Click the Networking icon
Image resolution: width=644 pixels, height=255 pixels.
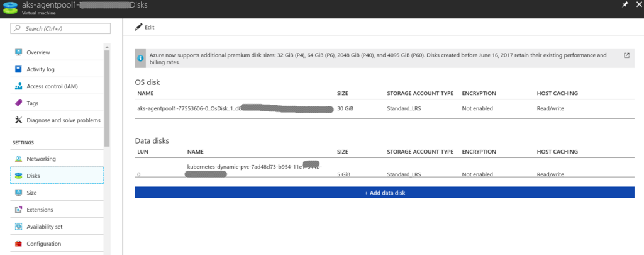[18, 159]
